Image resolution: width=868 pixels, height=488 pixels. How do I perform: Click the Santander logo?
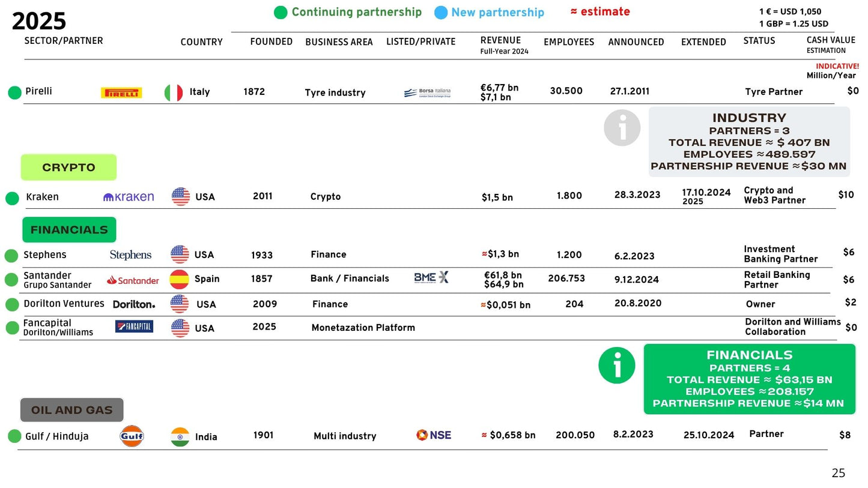[133, 280]
